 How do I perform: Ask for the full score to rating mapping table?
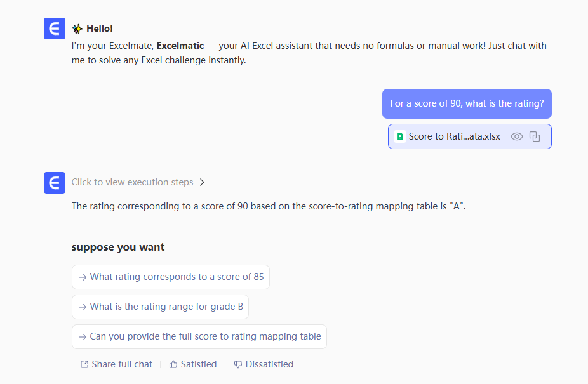205,336
